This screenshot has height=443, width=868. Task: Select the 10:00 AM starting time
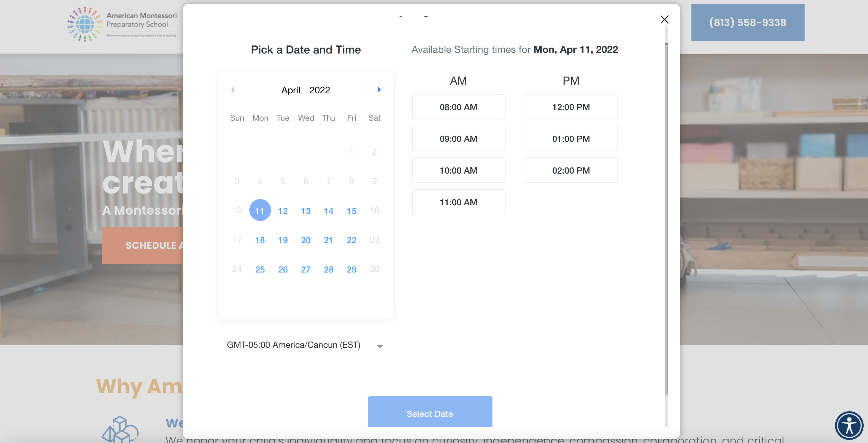click(x=458, y=170)
